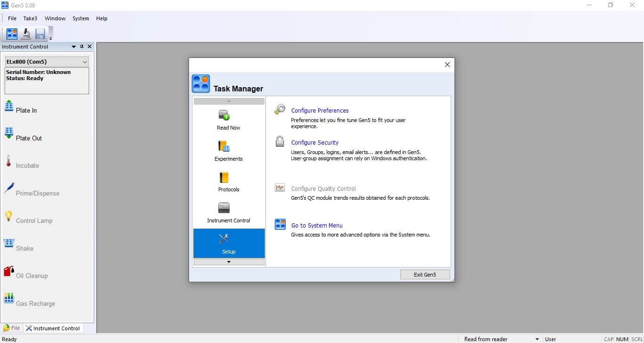
Task: Close the Instrument Control panel
Action: [90, 47]
